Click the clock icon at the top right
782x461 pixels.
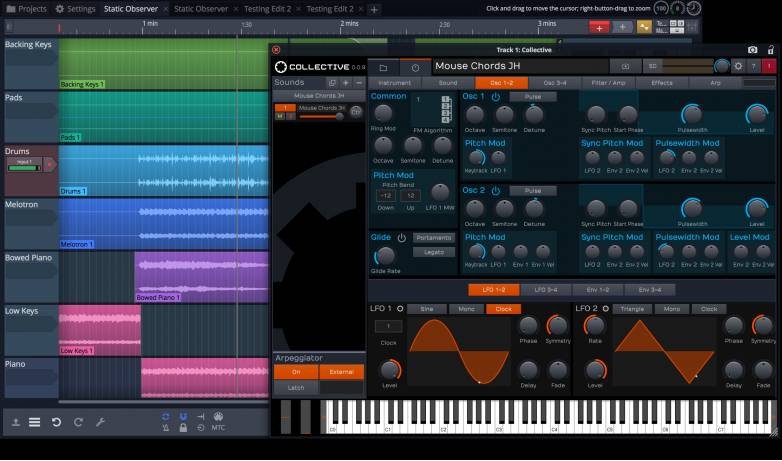(x=694, y=8)
